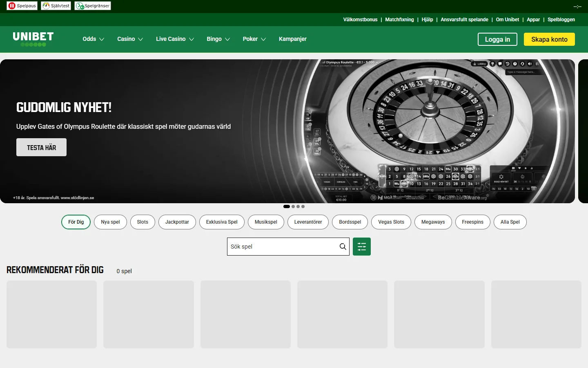Select the Musikspel category tab

coord(266,222)
